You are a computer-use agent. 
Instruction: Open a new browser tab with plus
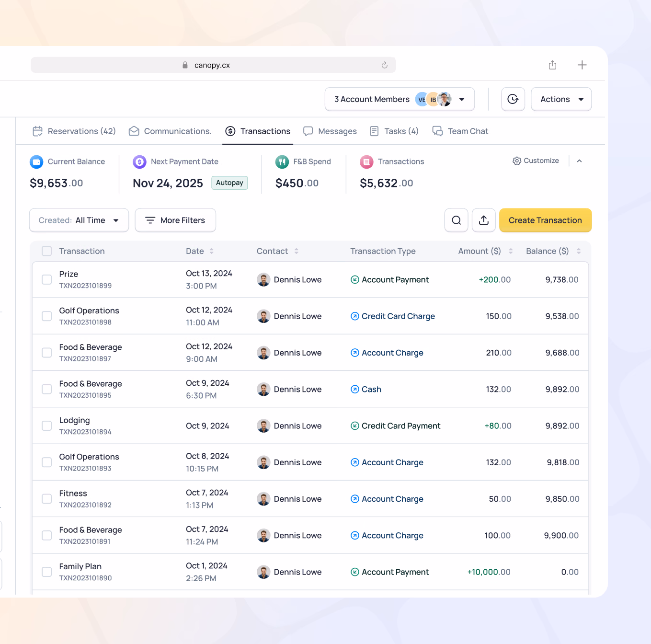coord(582,65)
